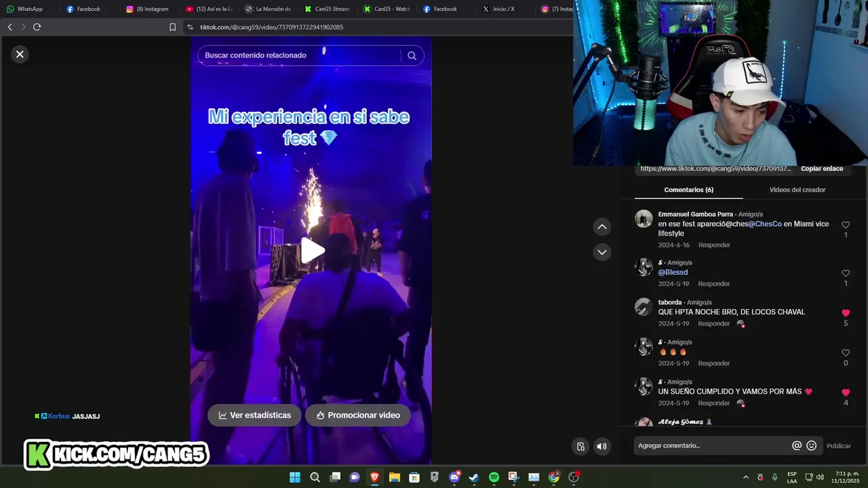Image resolution: width=868 pixels, height=488 pixels.
Task: Click 'Responder' under taborda's comment
Action: click(714, 324)
